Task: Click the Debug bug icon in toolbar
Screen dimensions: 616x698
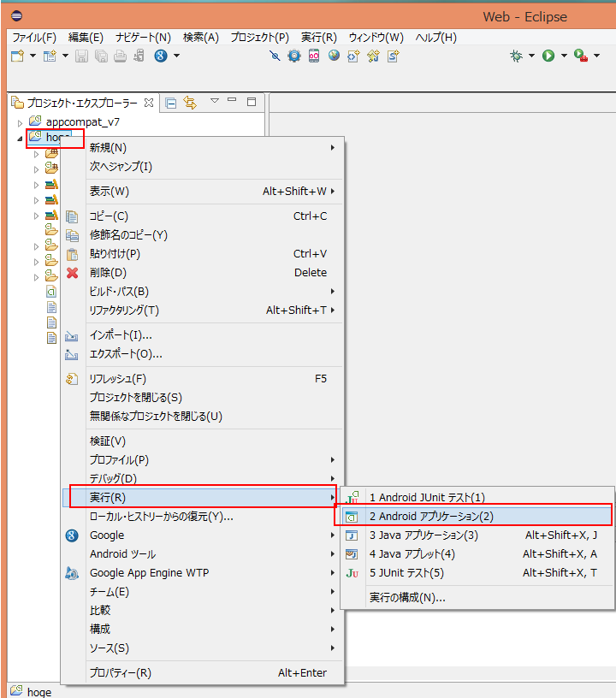Action: coord(516,56)
